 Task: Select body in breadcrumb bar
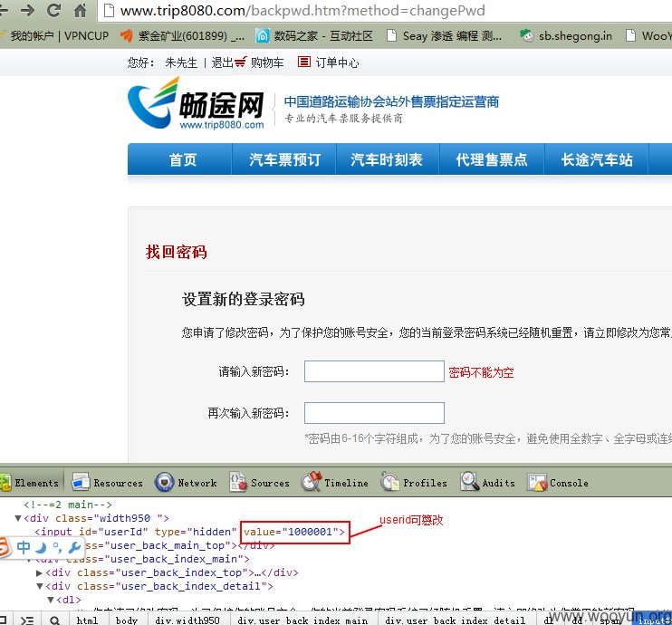pyautogui.click(x=127, y=620)
